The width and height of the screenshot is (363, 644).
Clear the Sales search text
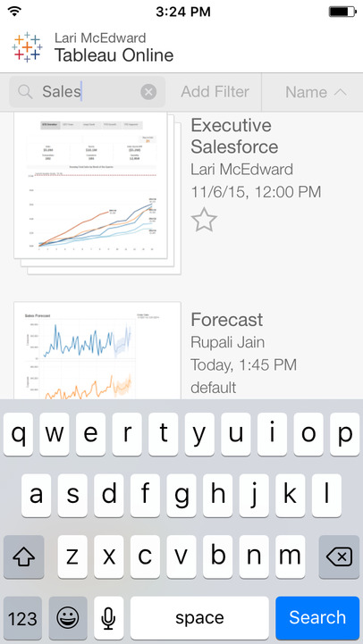click(148, 92)
